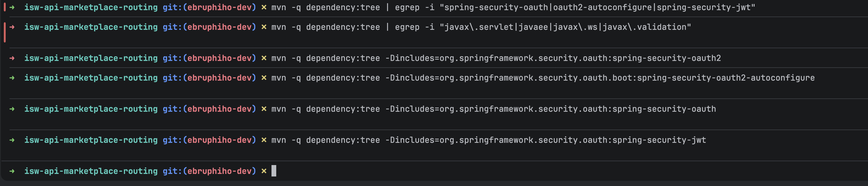Click the green arrow before the spring-security-jwt -Dincludes command
Image resolution: width=868 pixels, height=186 pixels.
(12, 140)
